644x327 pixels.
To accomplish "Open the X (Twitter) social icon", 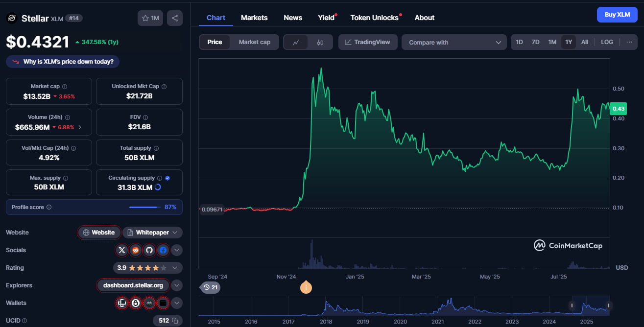I will 122,250.
